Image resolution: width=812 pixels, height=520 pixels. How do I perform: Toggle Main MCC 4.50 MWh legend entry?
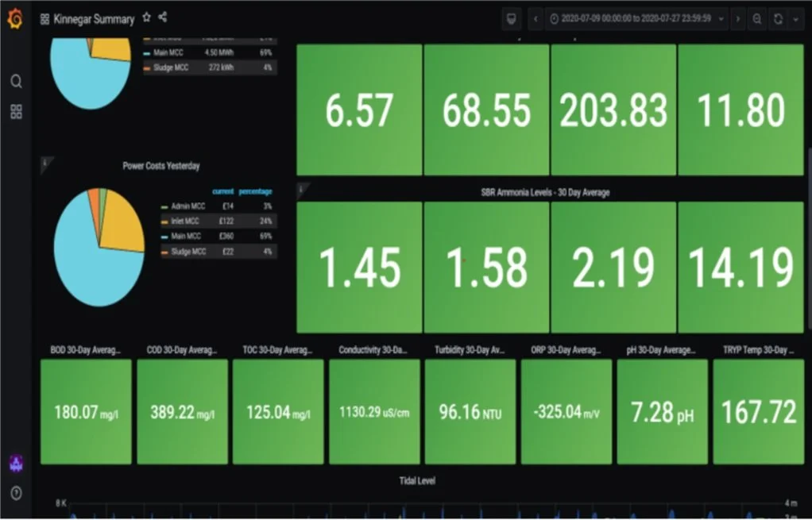(x=168, y=52)
